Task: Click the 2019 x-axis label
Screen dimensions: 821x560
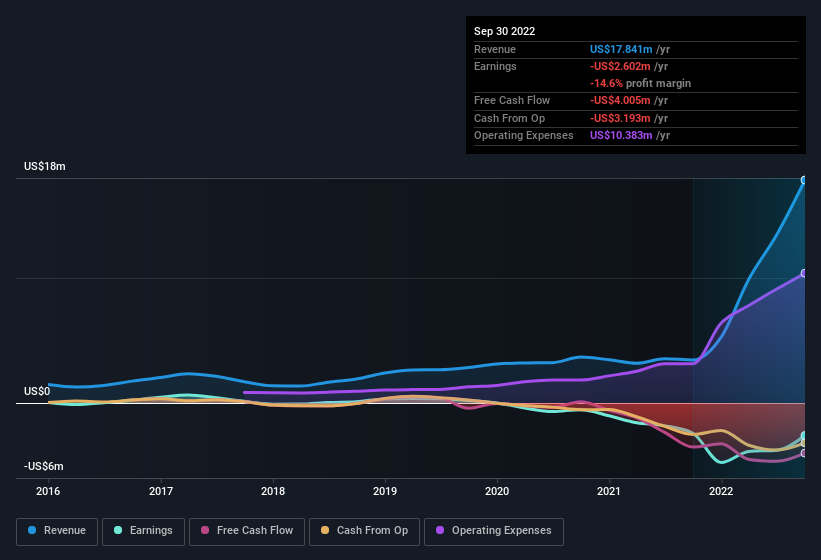Action: [x=385, y=491]
